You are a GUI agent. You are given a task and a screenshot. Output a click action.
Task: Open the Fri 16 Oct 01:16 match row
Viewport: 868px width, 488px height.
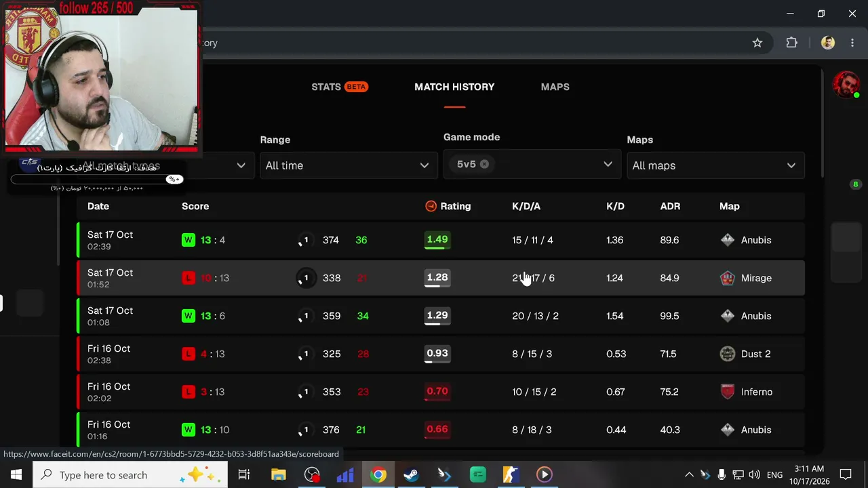point(441,430)
